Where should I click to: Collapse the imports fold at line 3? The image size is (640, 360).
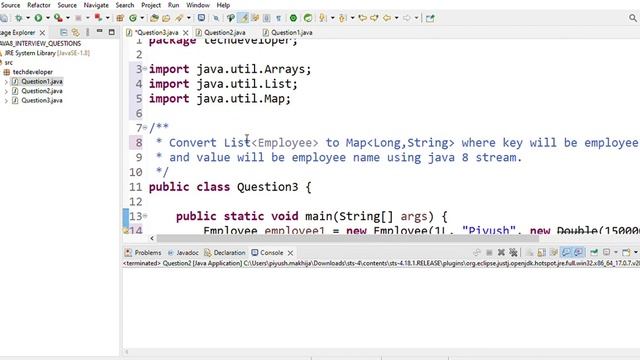tap(145, 69)
